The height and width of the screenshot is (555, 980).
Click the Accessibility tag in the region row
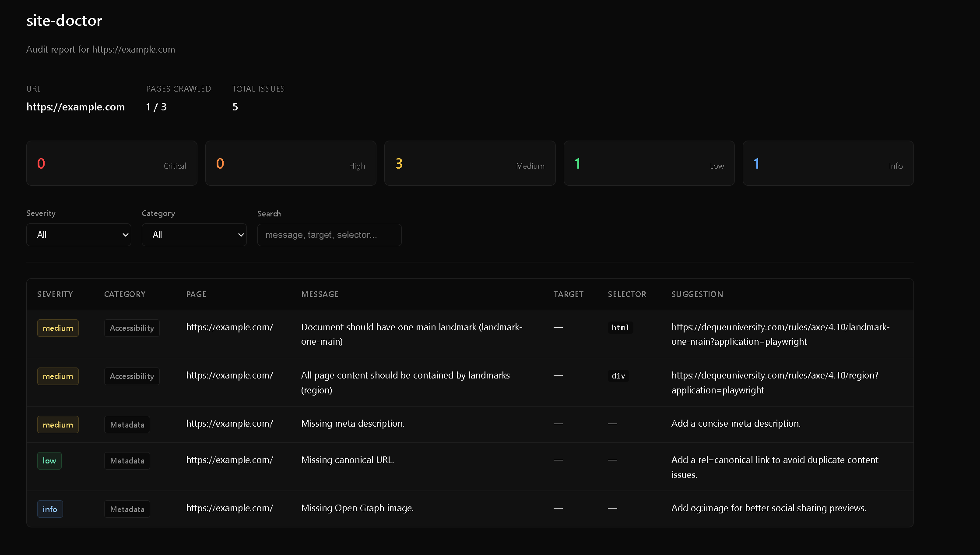[x=132, y=376]
